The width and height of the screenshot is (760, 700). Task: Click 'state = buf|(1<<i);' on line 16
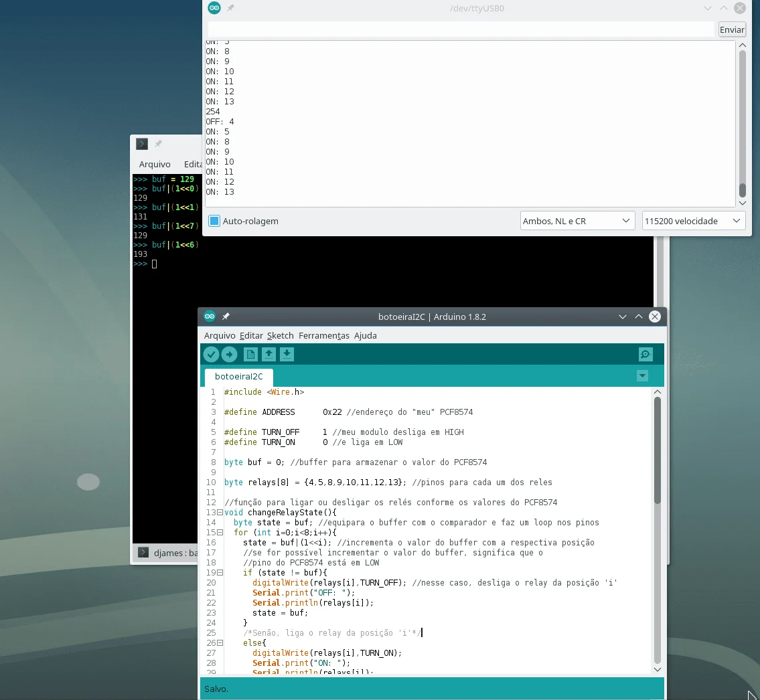287,543
